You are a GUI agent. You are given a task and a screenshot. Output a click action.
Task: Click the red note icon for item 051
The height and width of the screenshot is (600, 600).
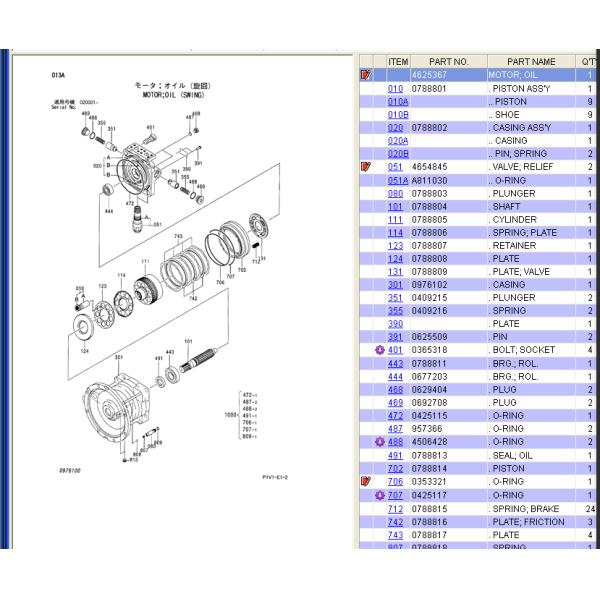coord(366,167)
